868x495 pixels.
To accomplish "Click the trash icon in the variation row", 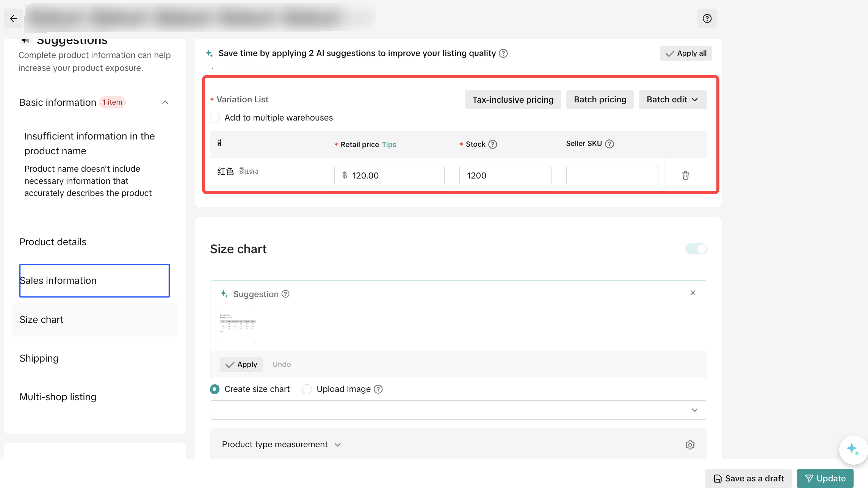I will pos(685,175).
